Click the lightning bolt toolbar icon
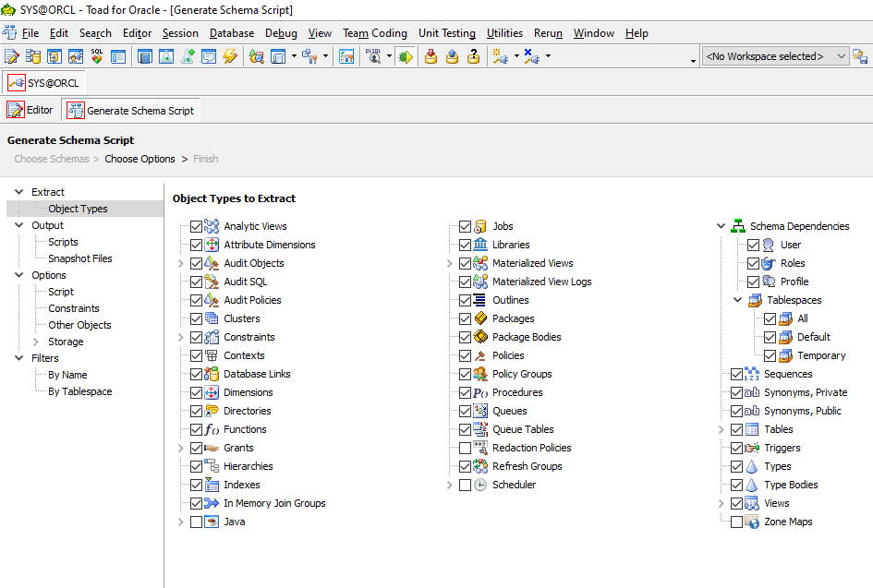This screenshot has width=873, height=588. (230, 56)
